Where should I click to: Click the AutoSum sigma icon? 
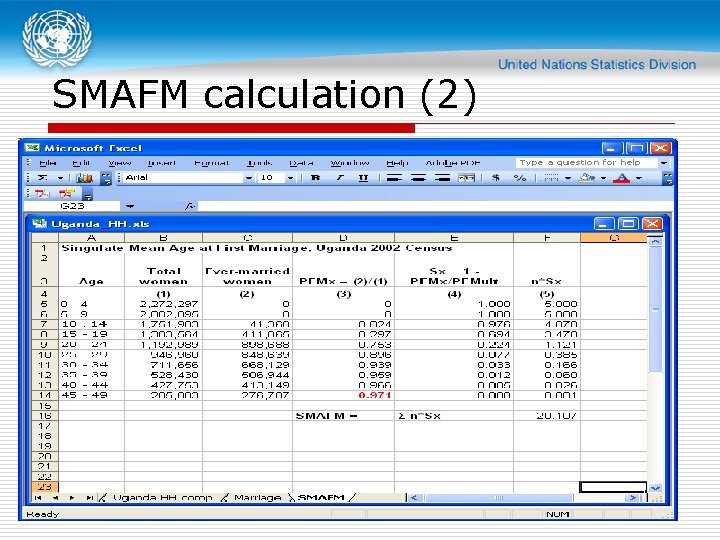coord(43,178)
